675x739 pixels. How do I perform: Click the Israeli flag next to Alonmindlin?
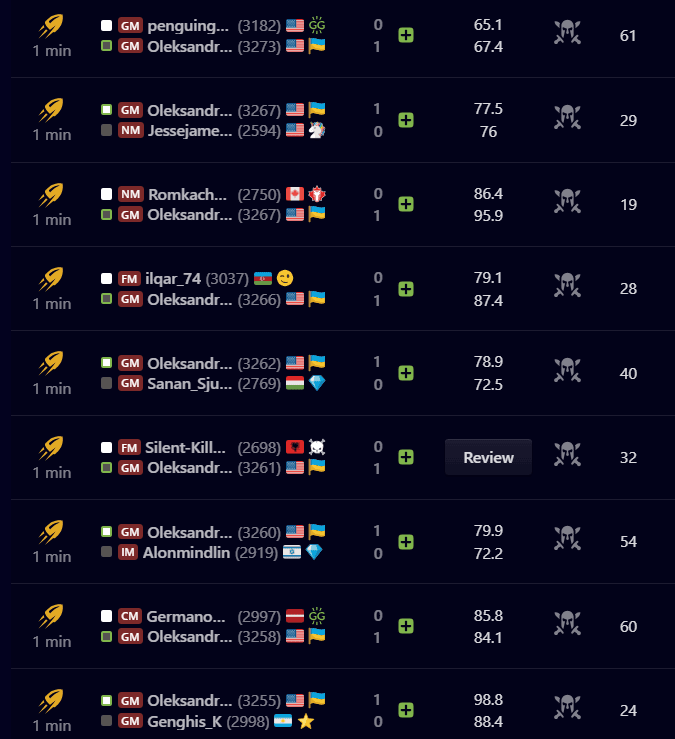pyautogui.click(x=292, y=552)
